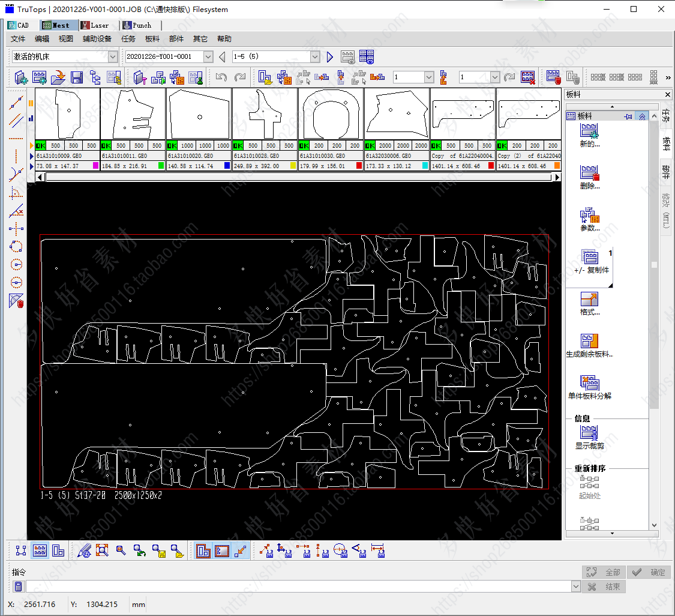Screen dimensions: 675x616
Task: Switch to the Laser tab
Action: [99, 25]
